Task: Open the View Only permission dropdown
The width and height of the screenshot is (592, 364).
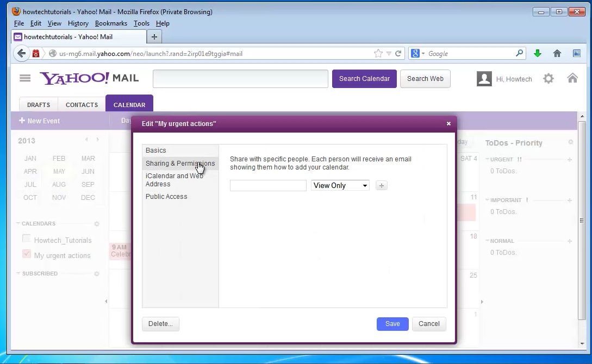Action: [x=340, y=186]
